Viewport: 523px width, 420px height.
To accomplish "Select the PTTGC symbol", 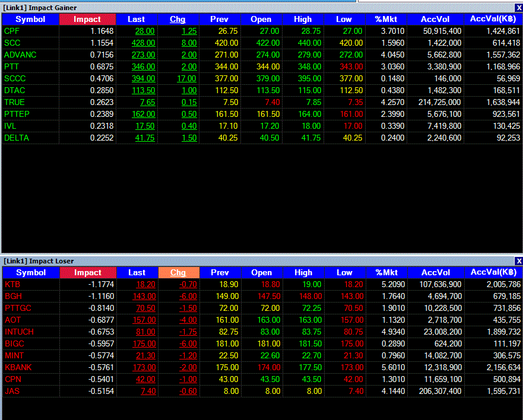I will pyautogui.click(x=18, y=308).
